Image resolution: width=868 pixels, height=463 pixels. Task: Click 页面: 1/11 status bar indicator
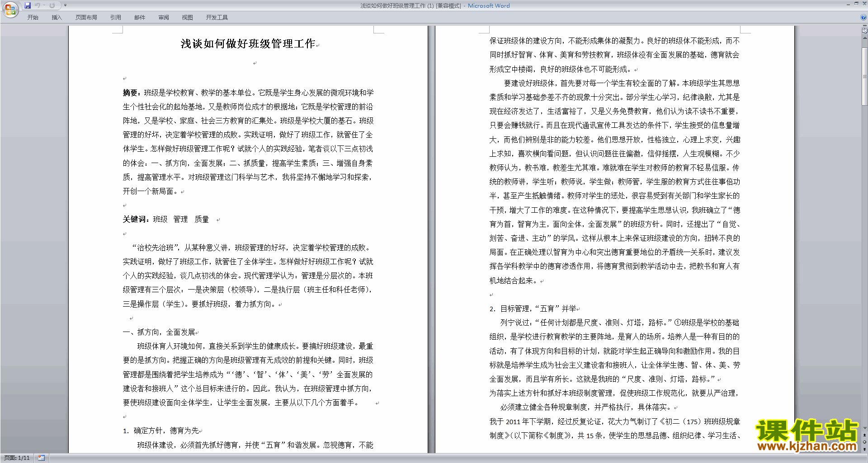17,458
